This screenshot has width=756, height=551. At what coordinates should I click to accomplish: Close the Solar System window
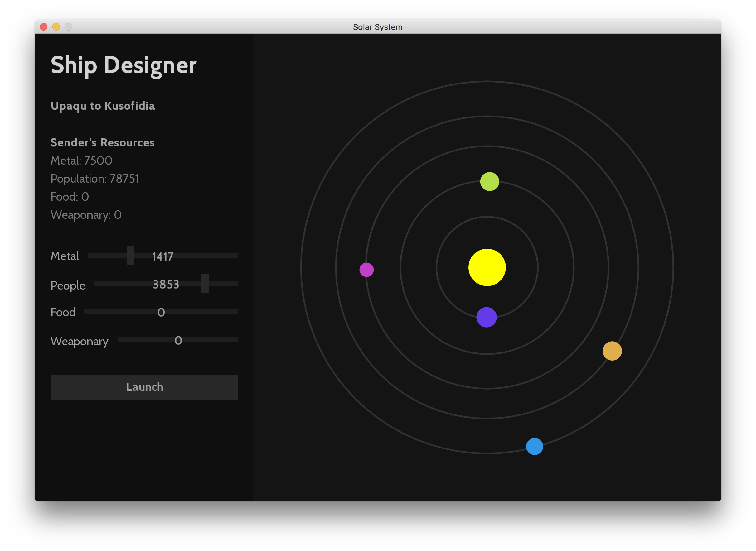click(44, 27)
